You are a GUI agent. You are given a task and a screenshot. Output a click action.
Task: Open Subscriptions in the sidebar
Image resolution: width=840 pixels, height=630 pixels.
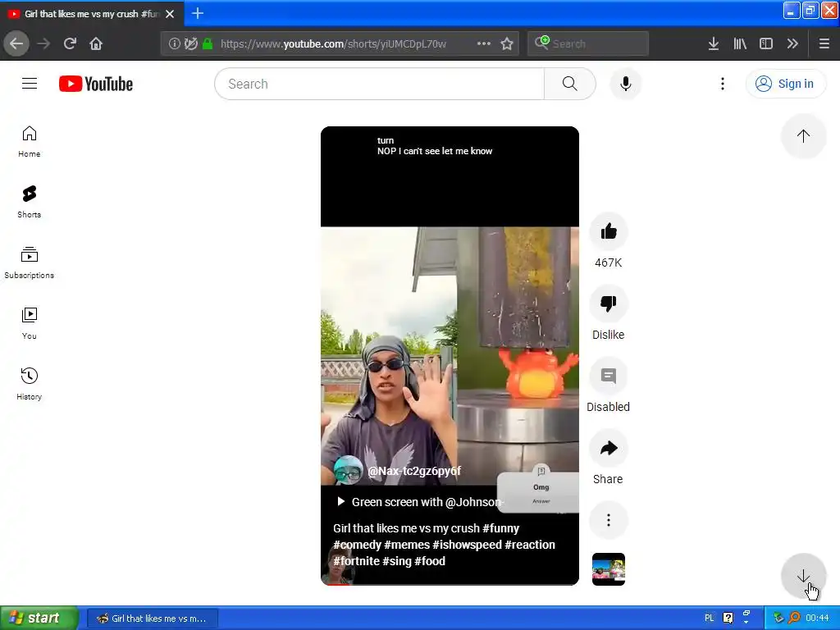coord(30,262)
